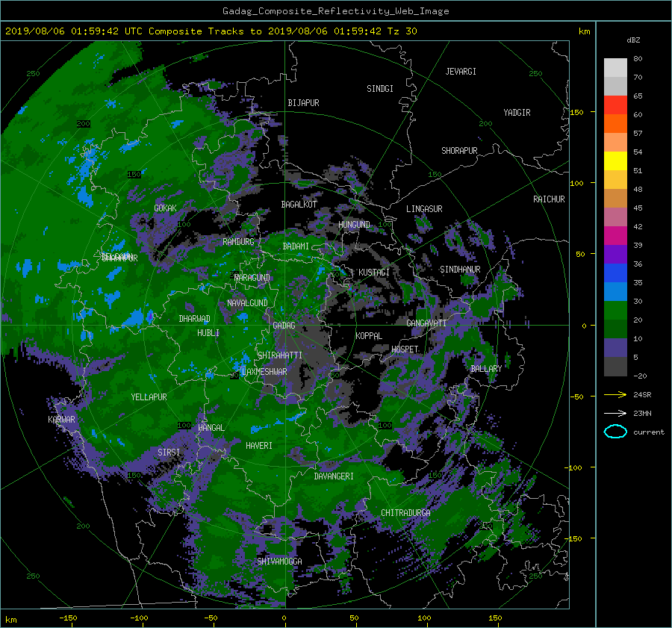Select the bright green 20-30 dBZ swatch
Viewport: 672px width, 628px height.
point(615,310)
